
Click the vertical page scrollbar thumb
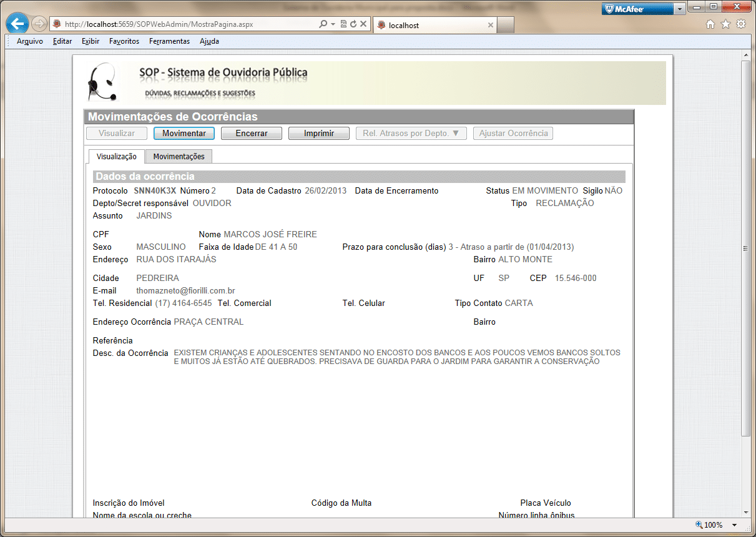(745, 249)
